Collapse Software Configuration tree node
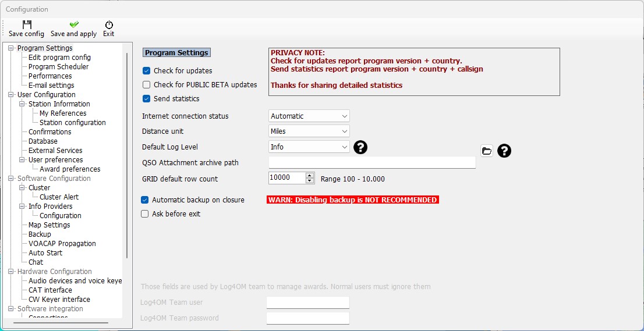644x331 pixels. click(11, 179)
